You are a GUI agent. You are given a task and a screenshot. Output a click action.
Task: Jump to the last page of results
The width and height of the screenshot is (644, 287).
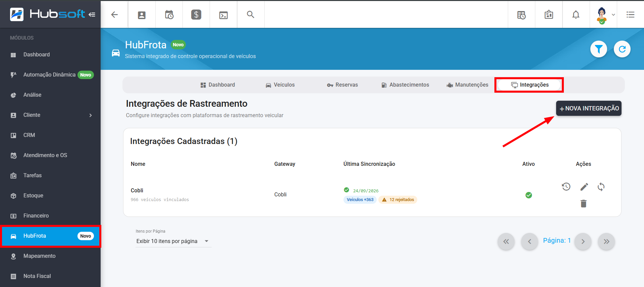[606, 242]
